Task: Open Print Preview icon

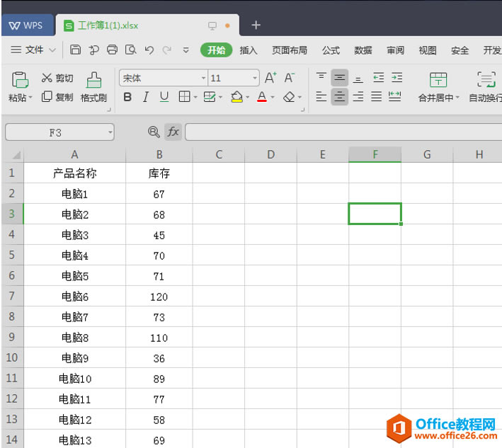Action: pyautogui.click(x=130, y=50)
